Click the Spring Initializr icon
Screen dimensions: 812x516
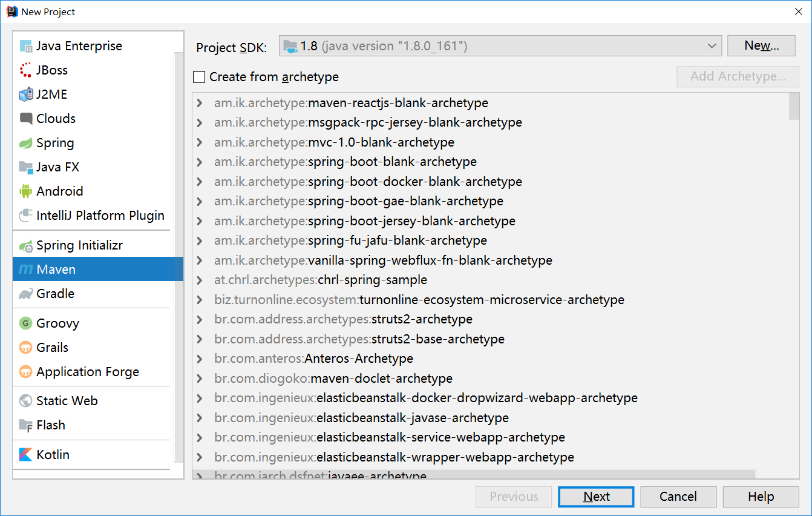26,245
